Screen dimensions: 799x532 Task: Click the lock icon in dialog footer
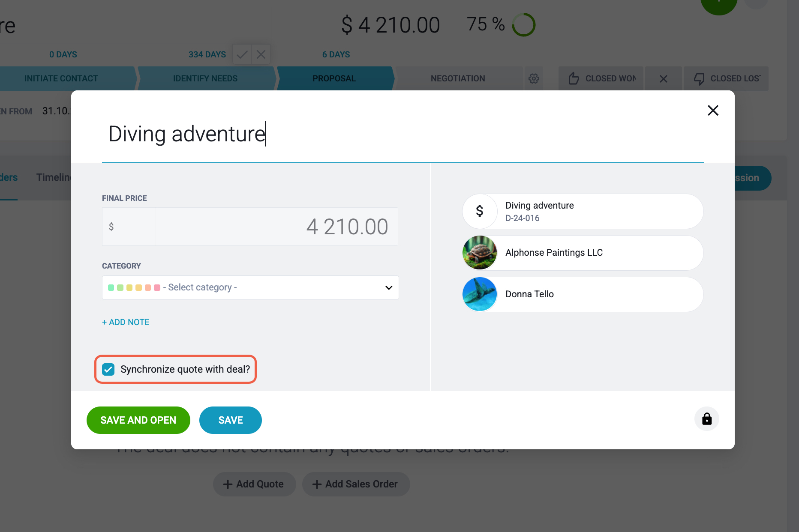706,418
